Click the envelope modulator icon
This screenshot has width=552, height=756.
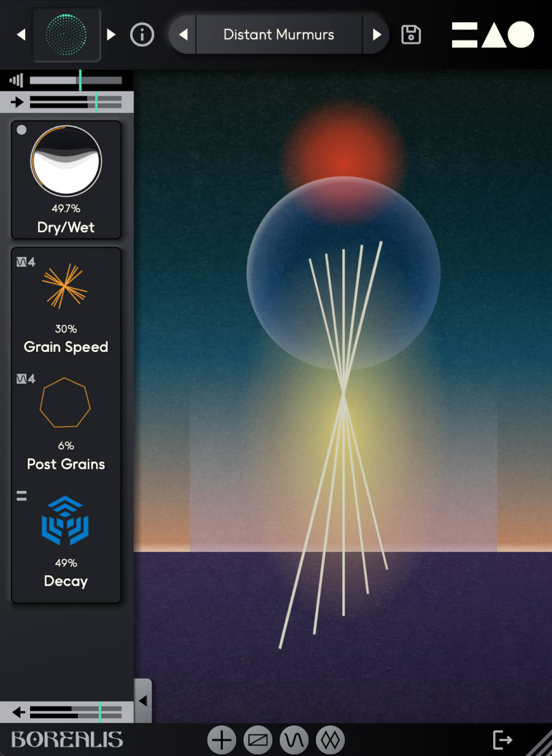pyautogui.click(x=258, y=739)
